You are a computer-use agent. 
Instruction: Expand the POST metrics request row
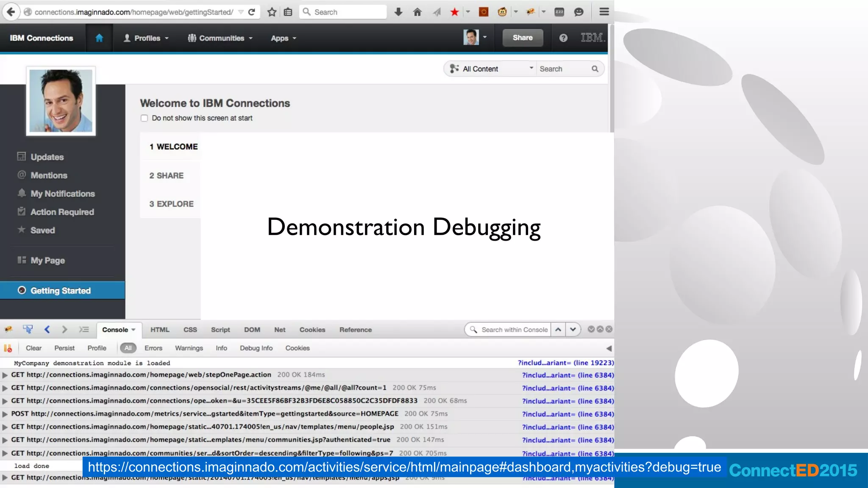5,414
